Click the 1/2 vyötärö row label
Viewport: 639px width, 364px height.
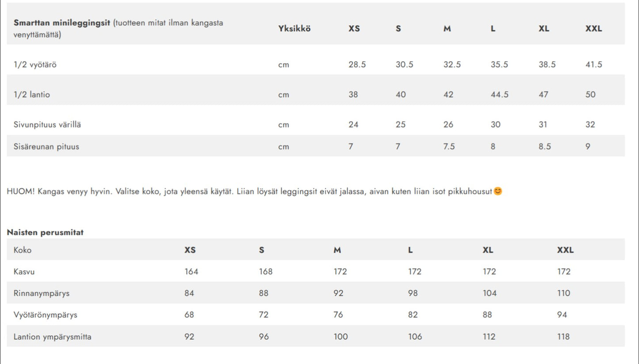pos(35,65)
